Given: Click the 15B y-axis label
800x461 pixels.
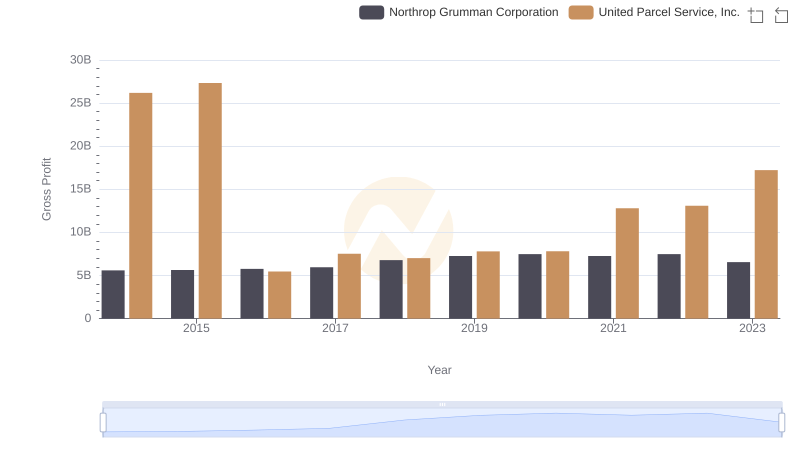Looking at the screenshot, I should [81, 189].
